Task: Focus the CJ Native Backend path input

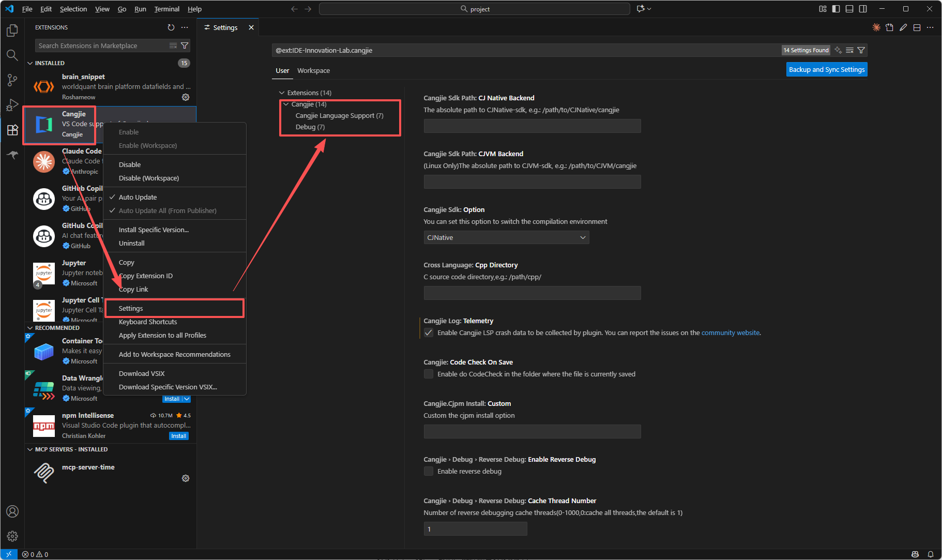Action: [x=532, y=126]
